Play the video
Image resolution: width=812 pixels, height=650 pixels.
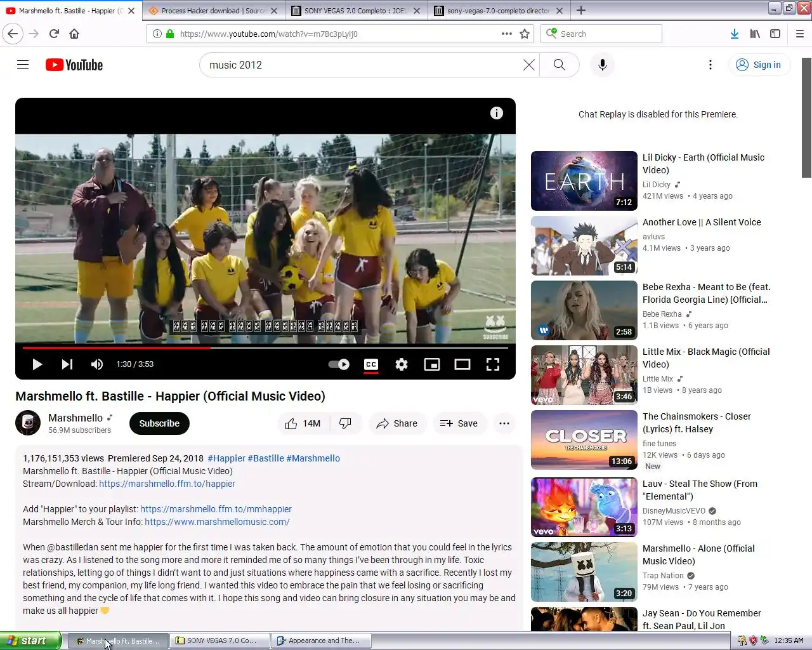[x=37, y=364]
